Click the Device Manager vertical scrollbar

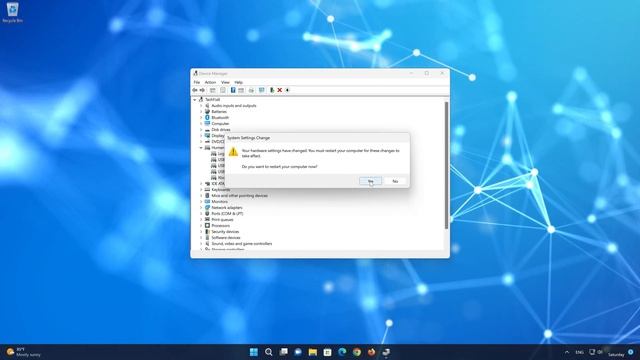pos(447,165)
